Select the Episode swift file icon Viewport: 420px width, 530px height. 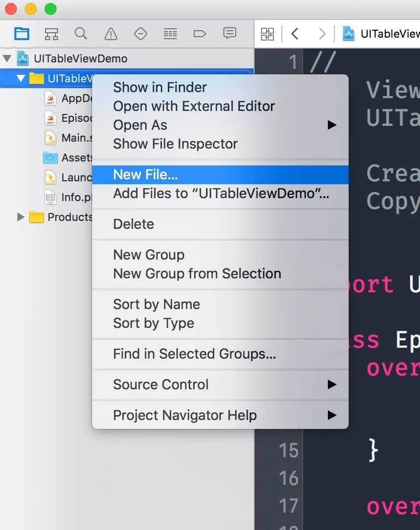51,118
